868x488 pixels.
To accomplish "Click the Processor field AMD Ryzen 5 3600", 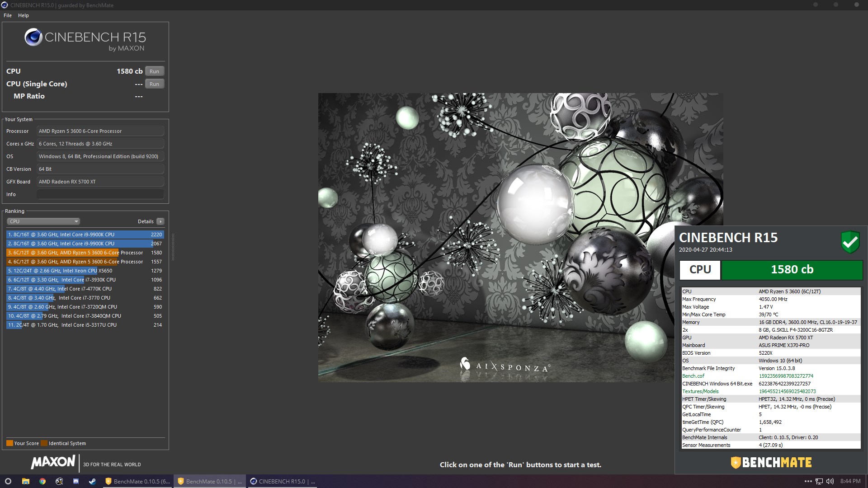I will (100, 131).
